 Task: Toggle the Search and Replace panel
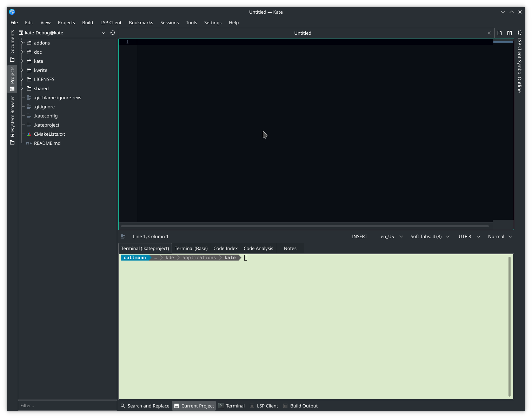[x=145, y=406]
